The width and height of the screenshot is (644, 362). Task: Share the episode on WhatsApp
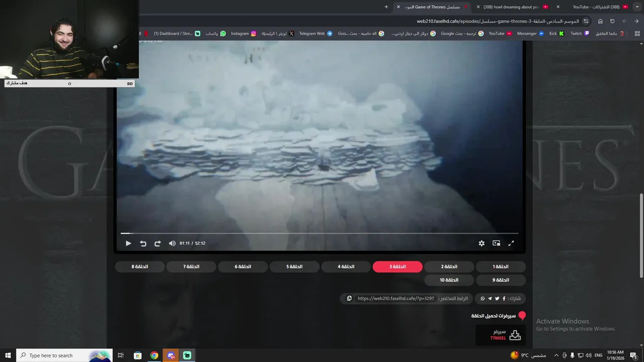[483, 299]
